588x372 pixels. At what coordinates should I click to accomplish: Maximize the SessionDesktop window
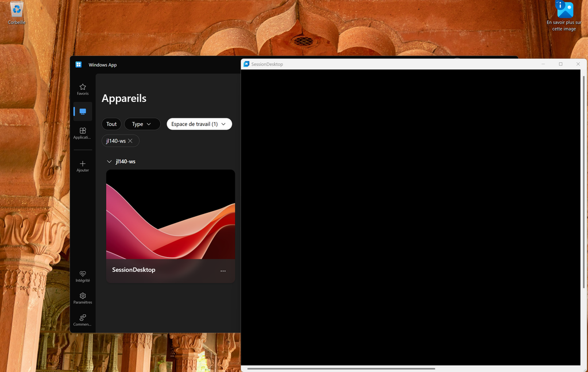(x=560, y=64)
